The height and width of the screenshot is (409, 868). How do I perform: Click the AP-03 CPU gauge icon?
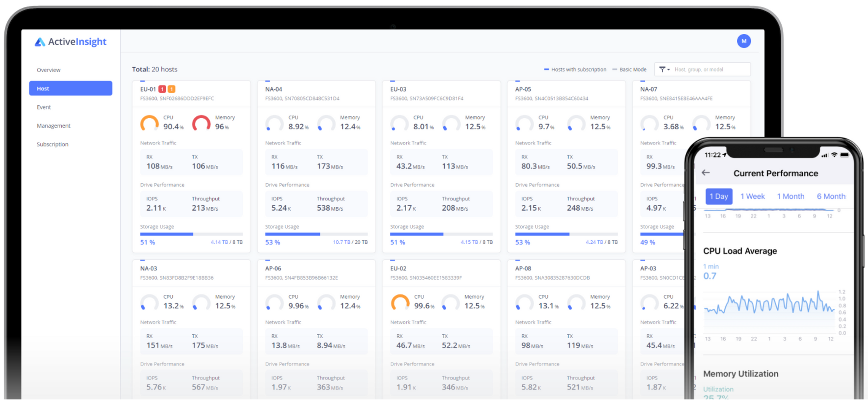(649, 303)
